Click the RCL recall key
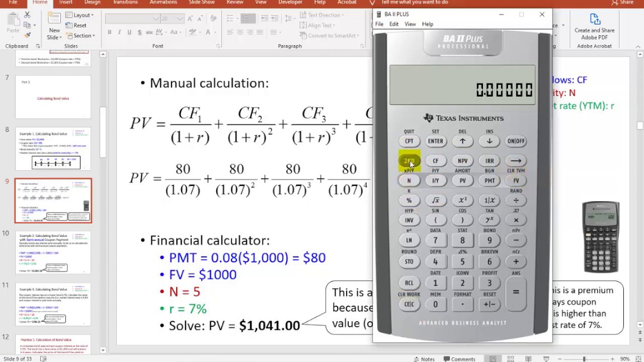 tap(409, 283)
